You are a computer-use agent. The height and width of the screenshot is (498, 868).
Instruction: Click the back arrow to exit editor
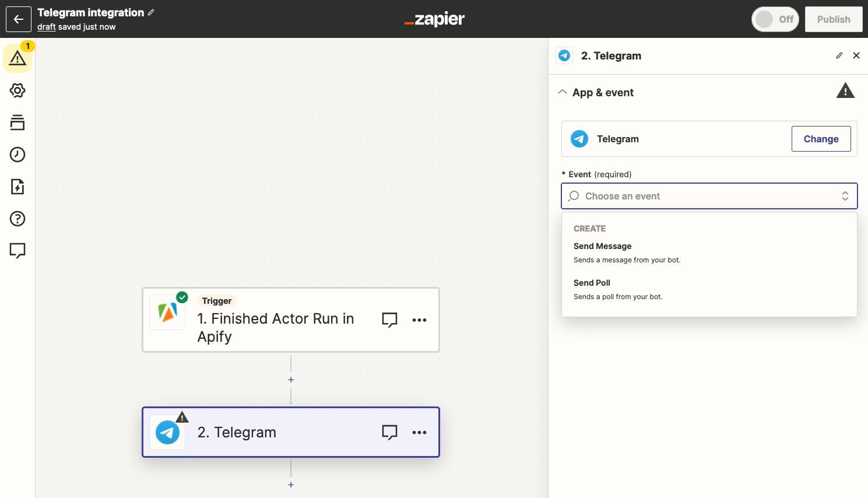tap(18, 19)
